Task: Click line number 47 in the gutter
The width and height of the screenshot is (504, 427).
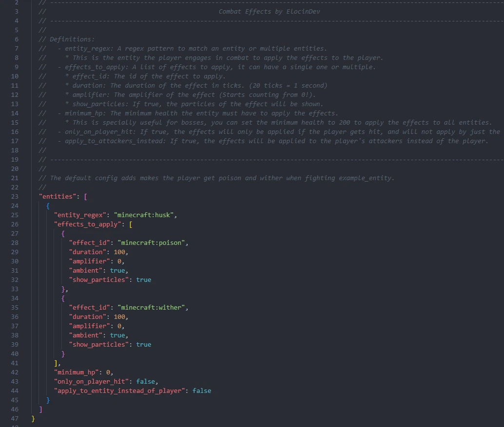Action: click(x=15, y=419)
